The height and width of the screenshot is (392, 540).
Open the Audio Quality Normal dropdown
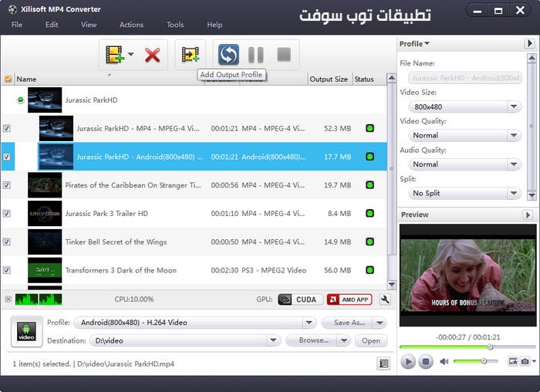(464, 164)
